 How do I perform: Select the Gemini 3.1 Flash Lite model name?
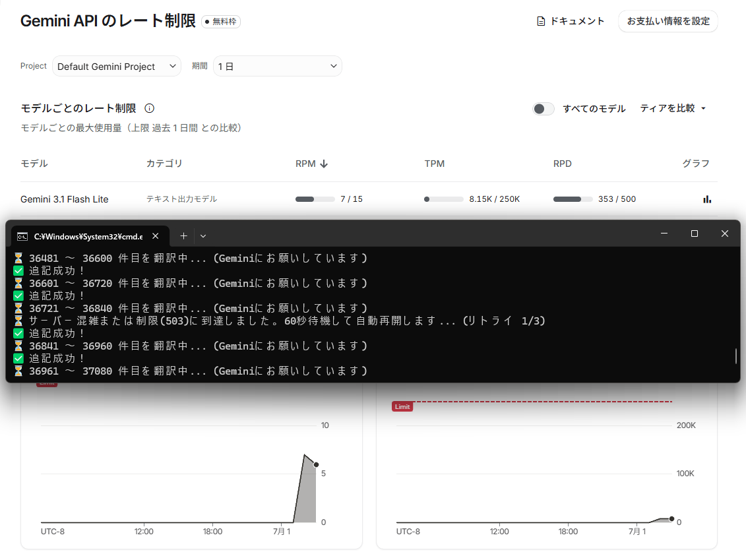(x=64, y=199)
